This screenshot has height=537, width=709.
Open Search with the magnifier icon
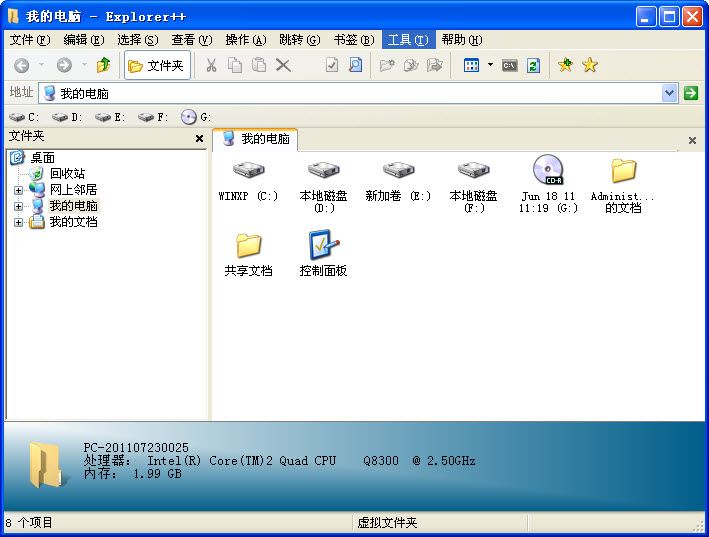coord(356,66)
